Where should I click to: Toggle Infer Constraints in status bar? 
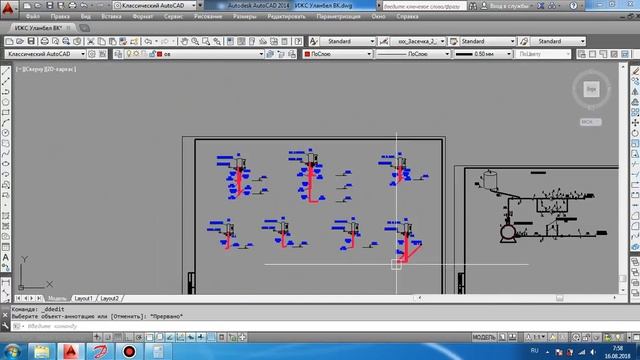[x=97, y=337]
